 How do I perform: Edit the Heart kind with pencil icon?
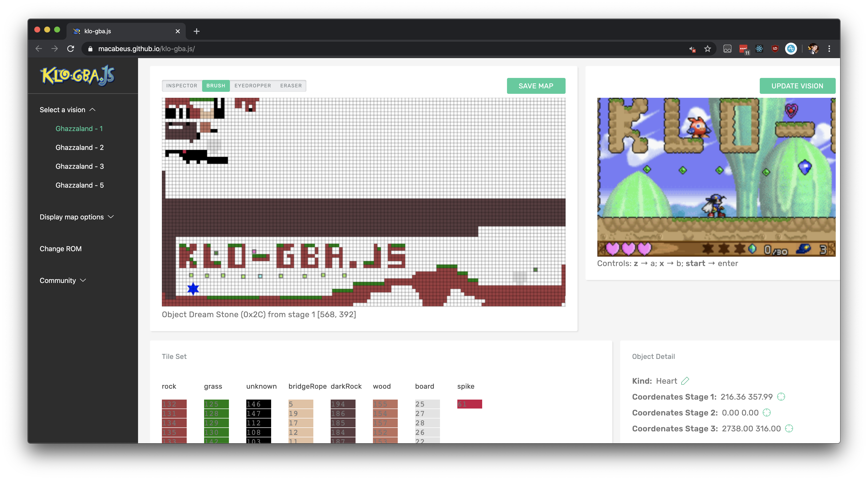click(x=685, y=381)
